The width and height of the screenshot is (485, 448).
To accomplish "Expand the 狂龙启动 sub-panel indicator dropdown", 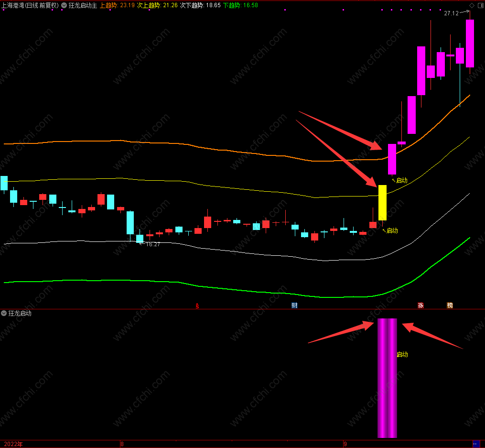I will (x=4, y=313).
